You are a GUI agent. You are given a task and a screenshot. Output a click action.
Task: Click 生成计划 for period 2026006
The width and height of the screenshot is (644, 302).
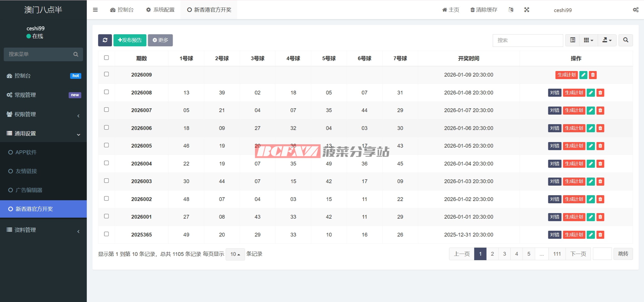click(x=574, y=128)
